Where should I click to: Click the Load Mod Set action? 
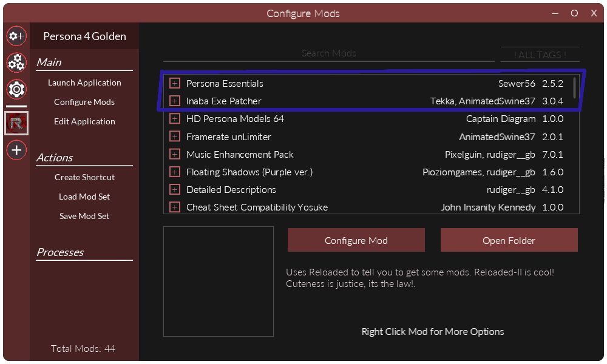[x=84, y=197]
